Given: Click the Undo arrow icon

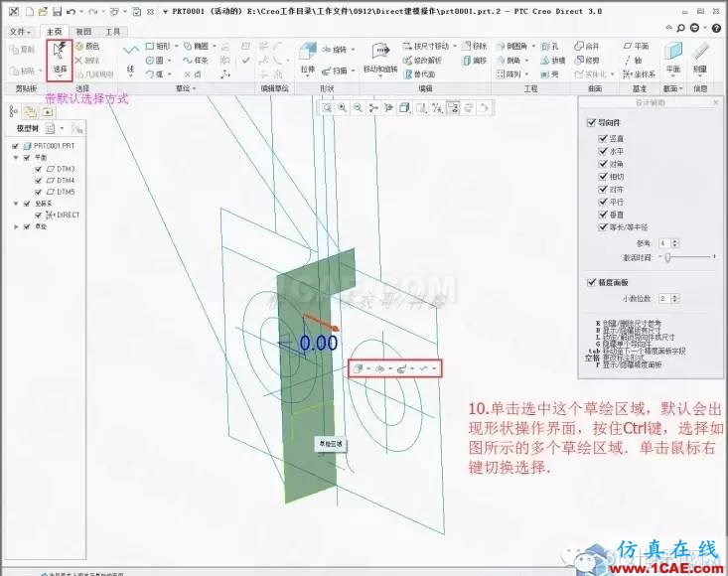Looking at the screenshot, I should click(x=72, y=11).
